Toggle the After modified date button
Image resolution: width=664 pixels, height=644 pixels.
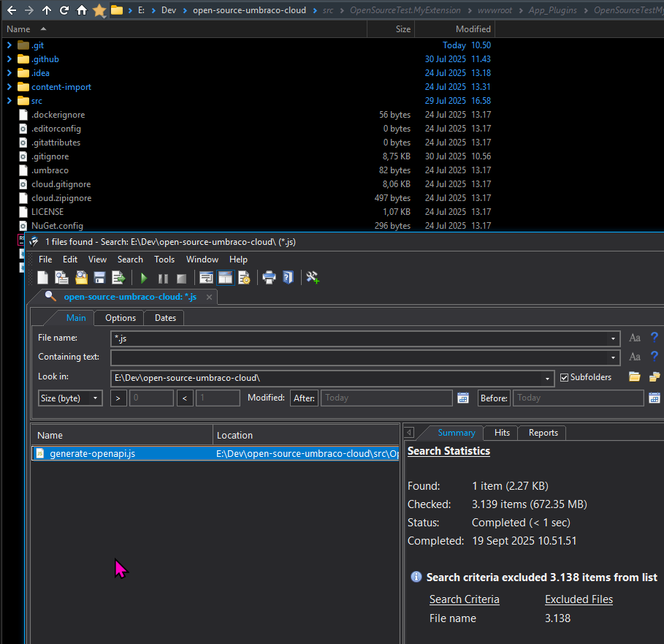click(304, 398)
